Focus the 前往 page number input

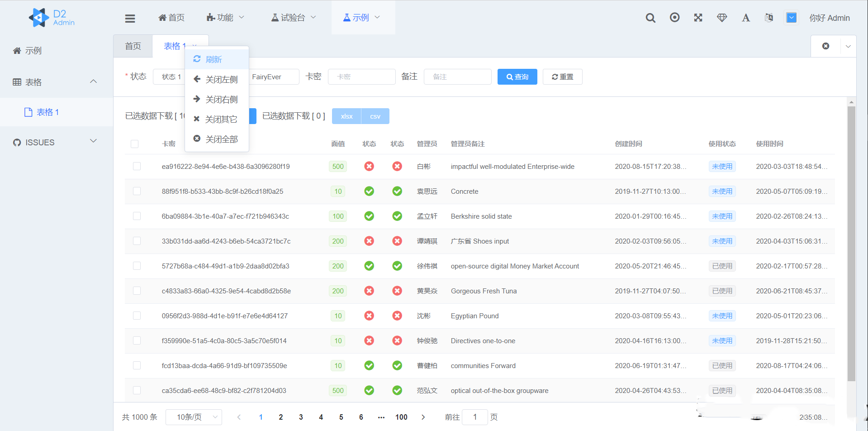click(x=475, y=417)
